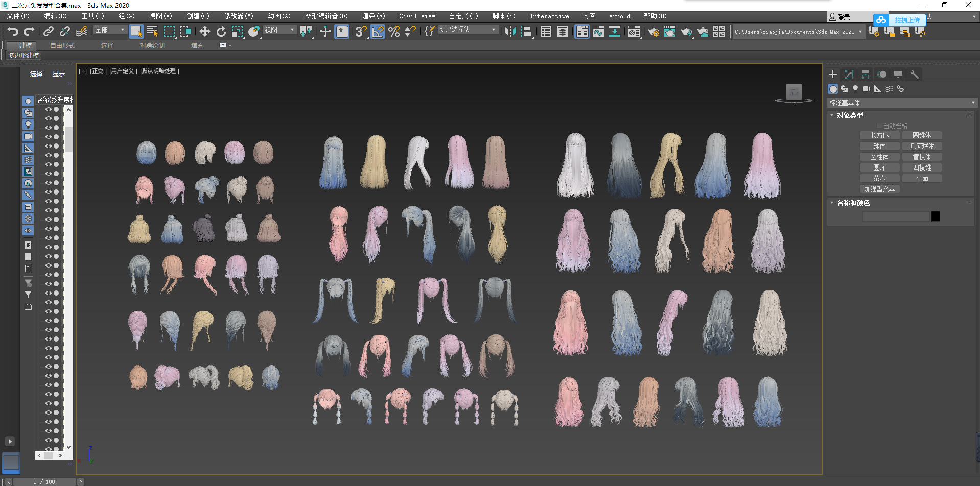The height and width of the screenshot is (486, 980).
Task: Toggle the 3D snaps button
Action: (360, 32)
